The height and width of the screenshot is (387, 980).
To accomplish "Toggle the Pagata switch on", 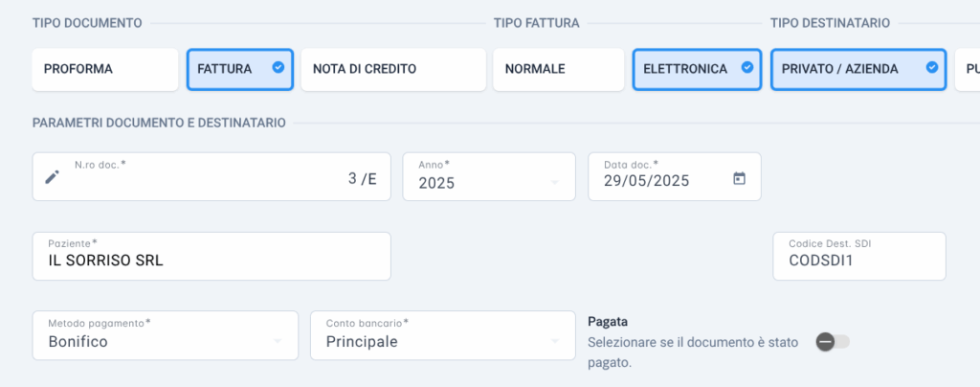I will click(834, 342).
